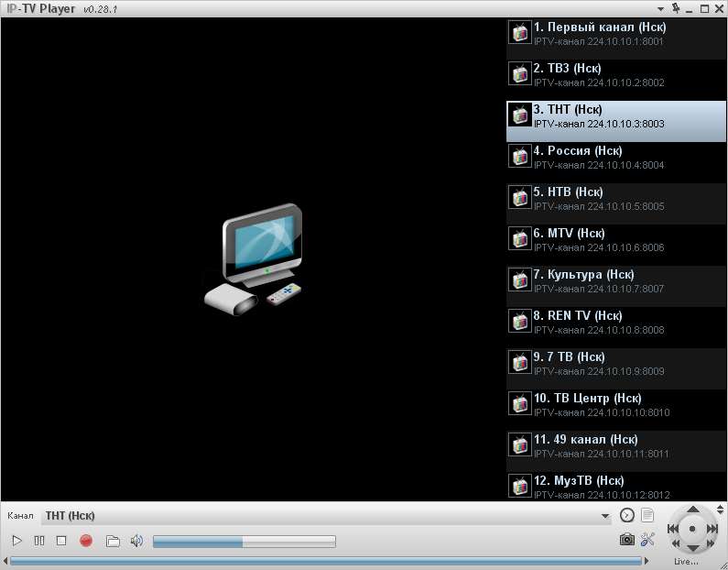
Task: Click TV icon beside Первый канал
Action: pyautogui.click(x=520, y=32)
